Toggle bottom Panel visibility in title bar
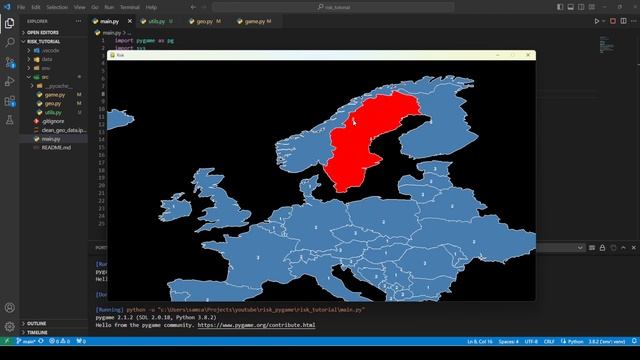Viewport: 640px width, 360px height. [571, 7]
